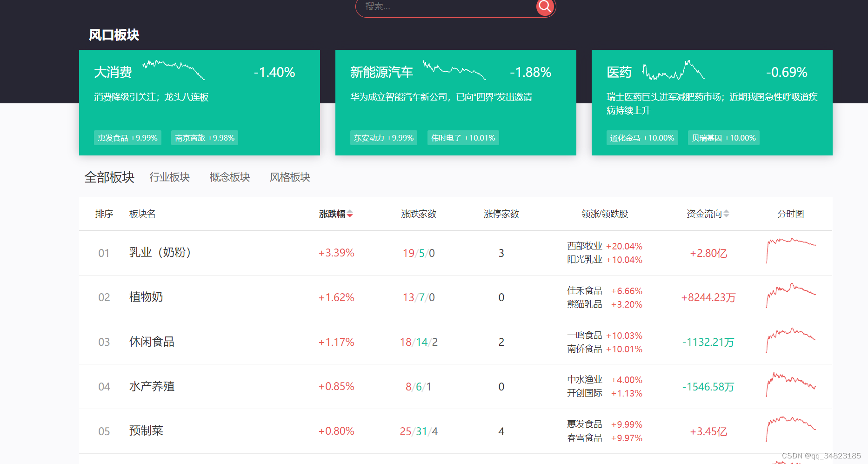
Task: Click the 南京商旅 +9.98% stock tag
Action: point(205,138)
